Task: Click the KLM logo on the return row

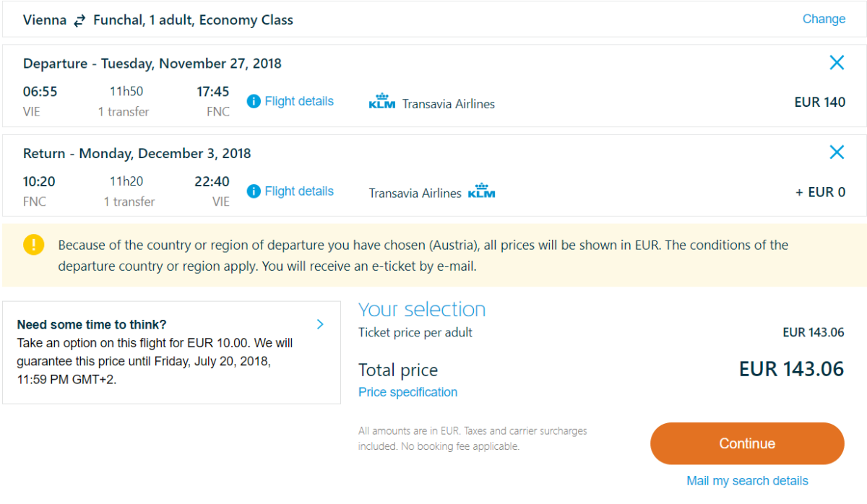Action: (x=481, y=191)
